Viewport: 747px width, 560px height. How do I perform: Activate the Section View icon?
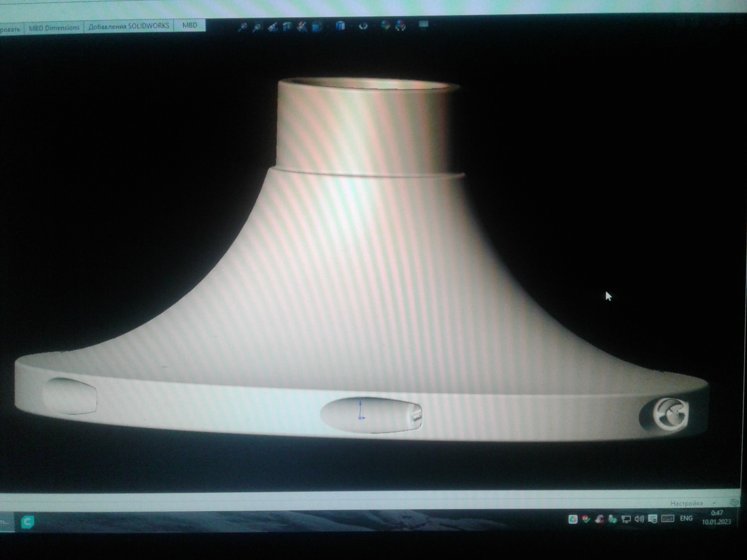click(x=287, y=27)
